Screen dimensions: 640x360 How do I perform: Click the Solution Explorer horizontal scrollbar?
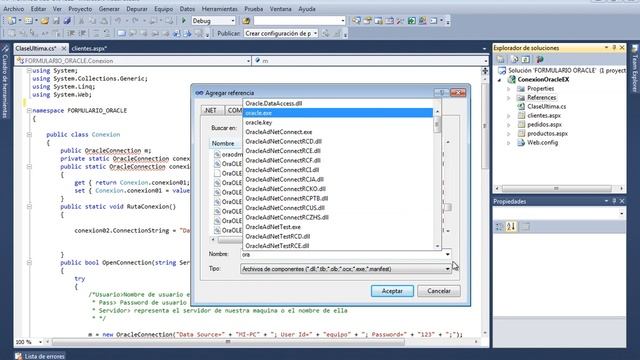(x=559, y=189)
